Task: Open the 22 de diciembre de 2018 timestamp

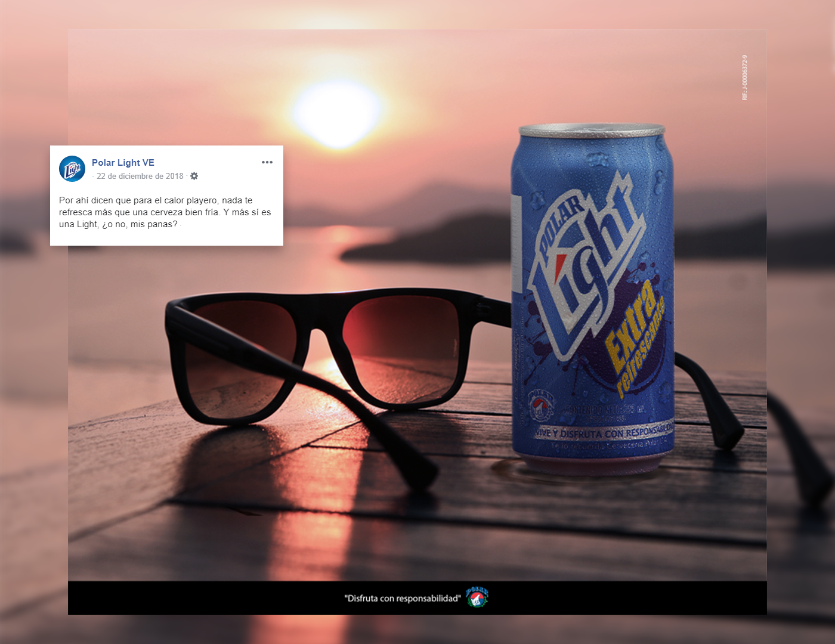Action: pos(140,176)
